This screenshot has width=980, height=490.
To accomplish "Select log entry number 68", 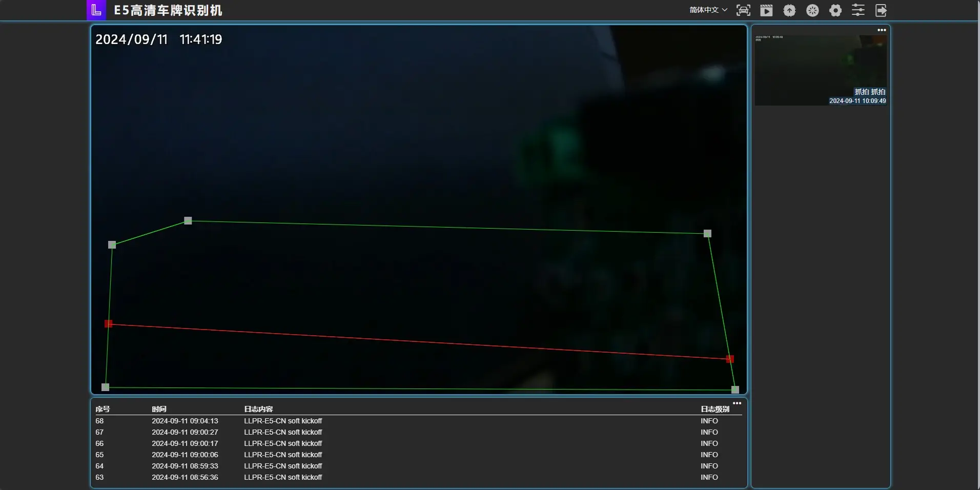I will click(x=99, y=421).
